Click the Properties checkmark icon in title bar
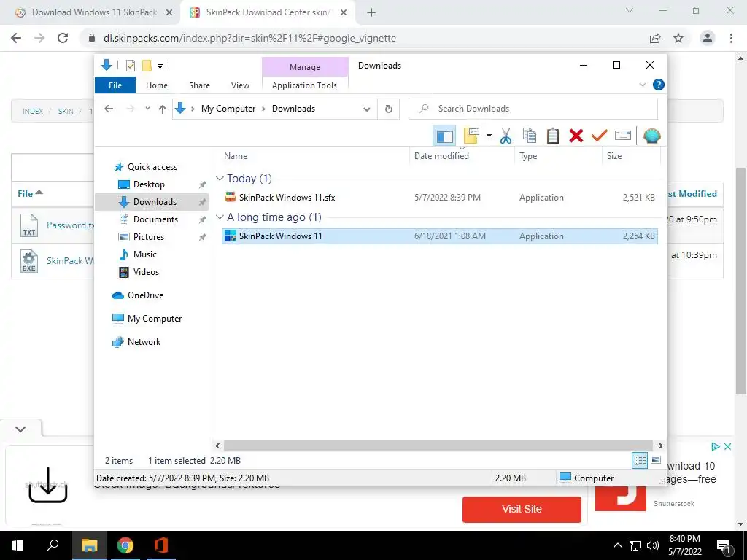 pyautogui.click(x=131, y=66)
